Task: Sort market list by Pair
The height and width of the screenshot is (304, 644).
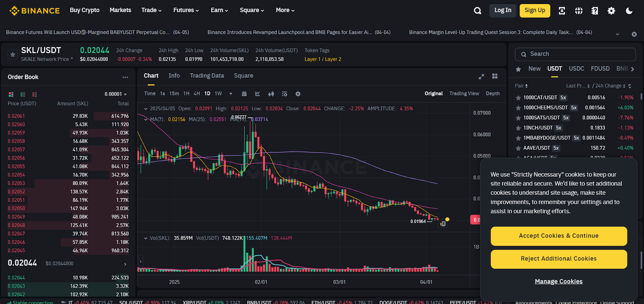Action: pos(521,86)
